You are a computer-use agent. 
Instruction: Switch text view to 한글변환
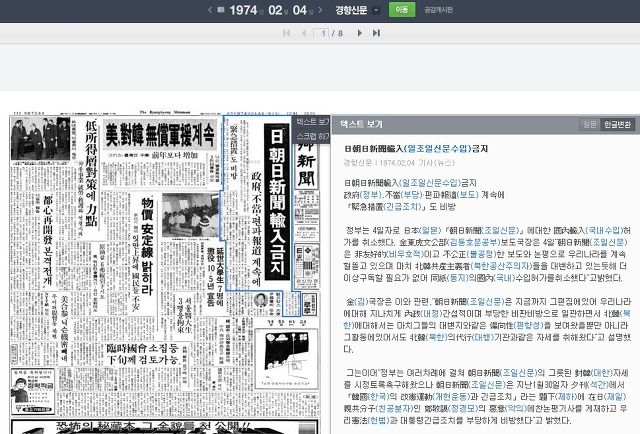pos(617,124)
